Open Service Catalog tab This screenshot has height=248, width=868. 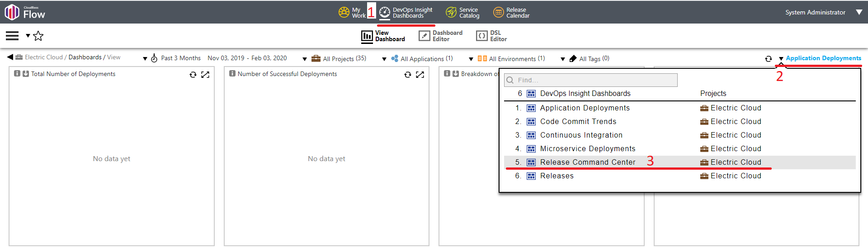(462, 12)
